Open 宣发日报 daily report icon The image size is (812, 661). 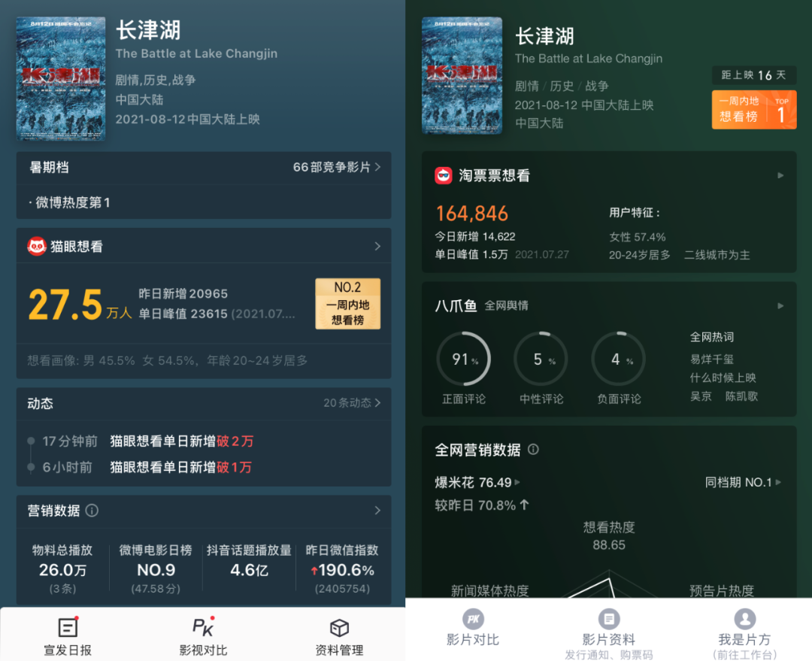pos(68,627)
